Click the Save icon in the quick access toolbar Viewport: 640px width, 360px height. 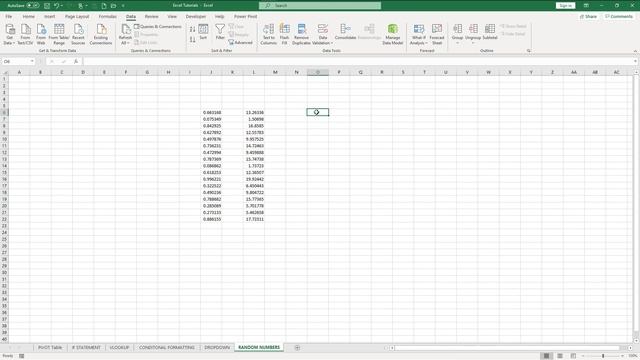[x=47, y=6]
